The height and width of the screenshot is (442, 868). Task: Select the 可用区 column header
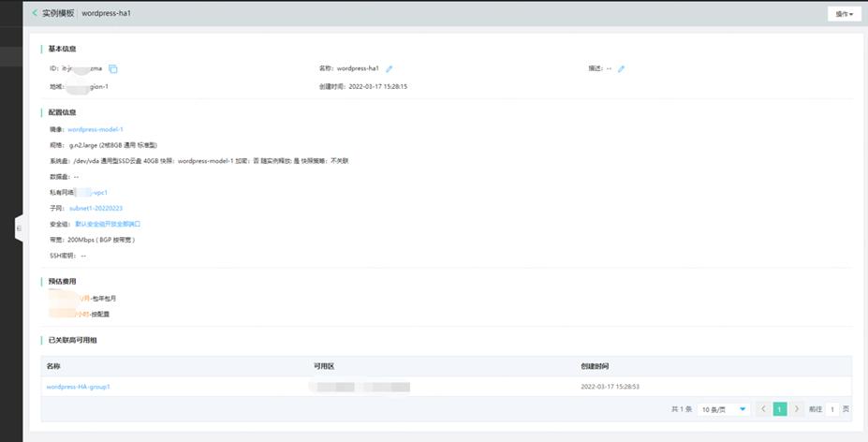tap(324, 366)
